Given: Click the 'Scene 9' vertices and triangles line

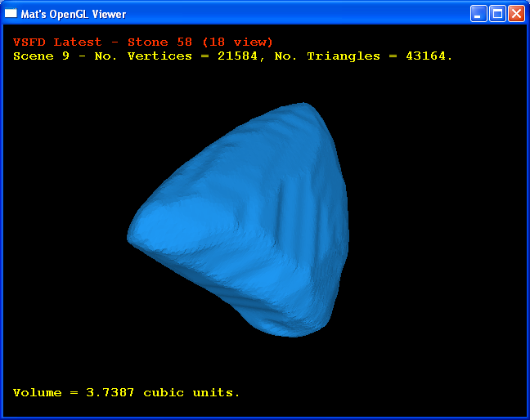Looking at the screenshot, I should [x=232, y=56].
